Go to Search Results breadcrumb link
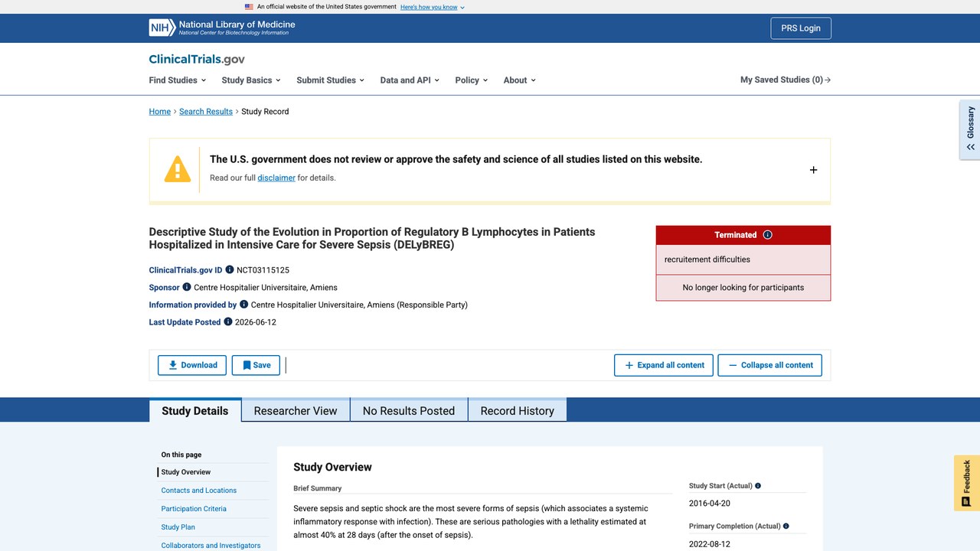The height and width of the screenshot is (551, 980). 206,111
